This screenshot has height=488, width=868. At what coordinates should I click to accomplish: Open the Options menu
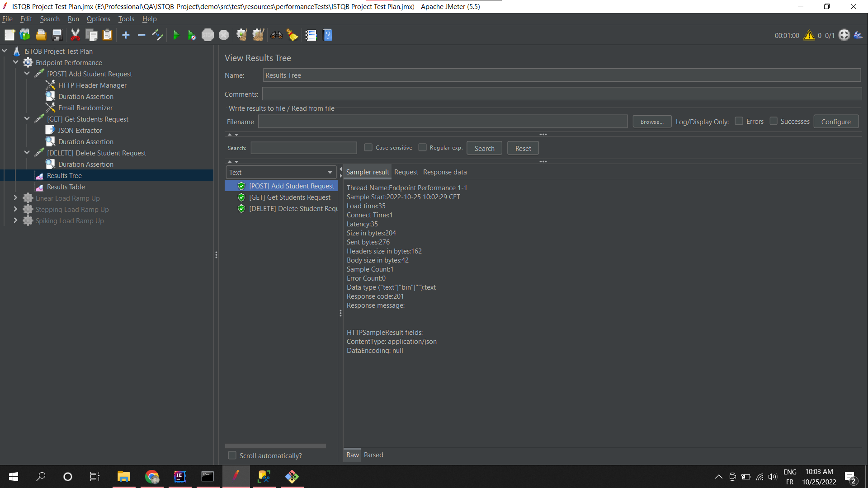[98, 19]
